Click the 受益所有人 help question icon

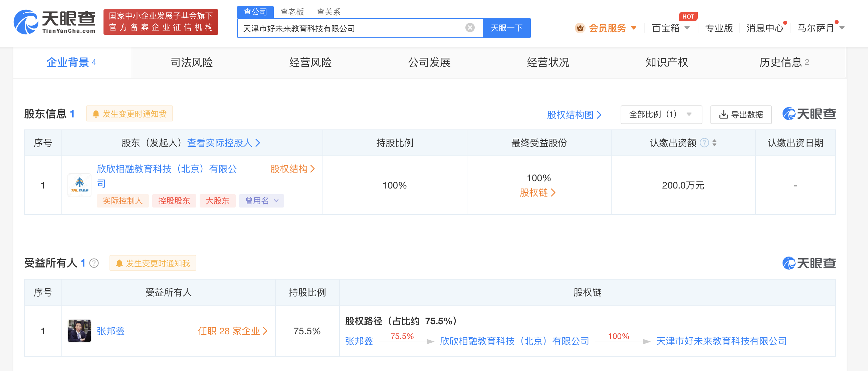[x=94, y=263]
